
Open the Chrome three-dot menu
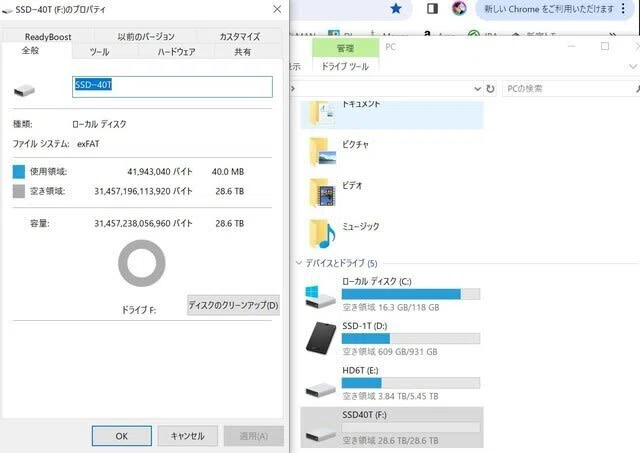(623, 9)
